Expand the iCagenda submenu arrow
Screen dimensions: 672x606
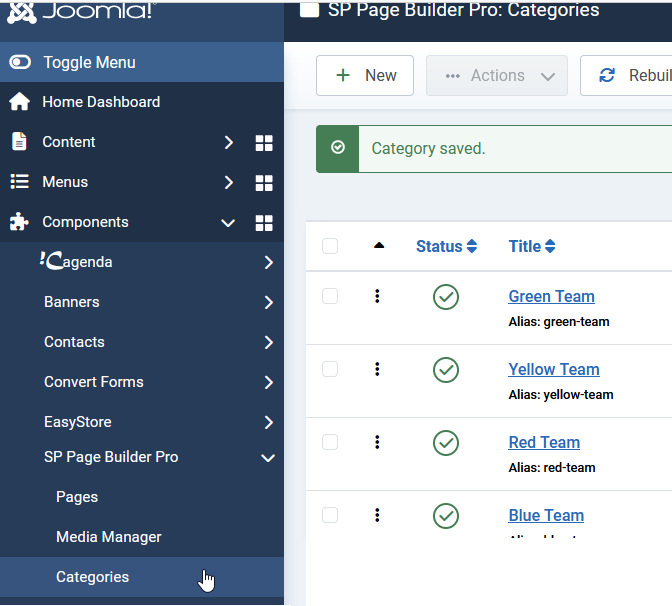click(269, 262)
